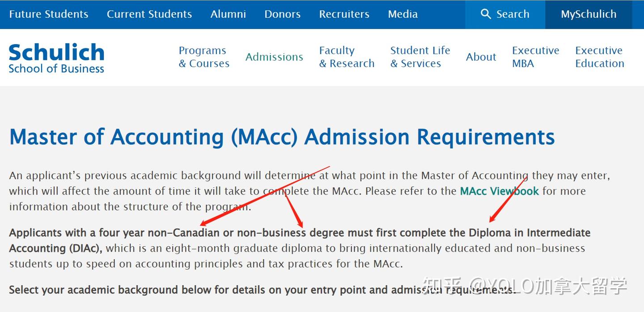This screenshot has width=644, height=312.
Task: Click the MAcc Admission Requirements heading
Action: click(x=282, y=137)
